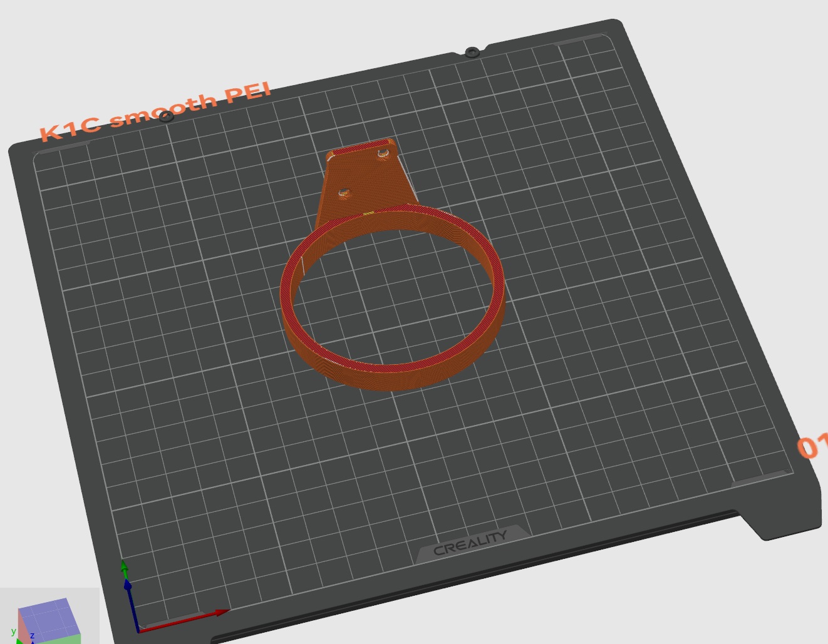This screenshot has width=828, height=644.
Task: Click the Creality logo on the bed
Action: (470, 543)
